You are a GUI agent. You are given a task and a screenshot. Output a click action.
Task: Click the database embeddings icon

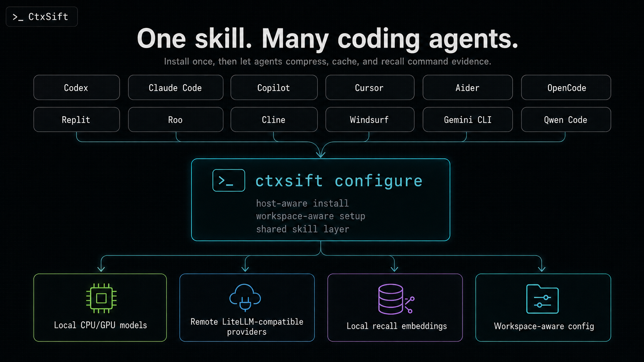(396, 299)
